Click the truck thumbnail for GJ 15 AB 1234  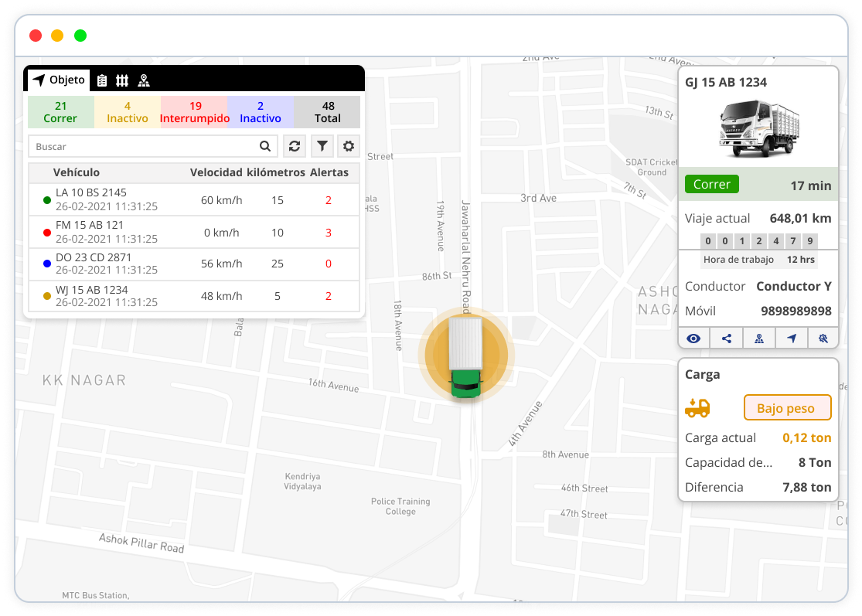pos(758,129)
